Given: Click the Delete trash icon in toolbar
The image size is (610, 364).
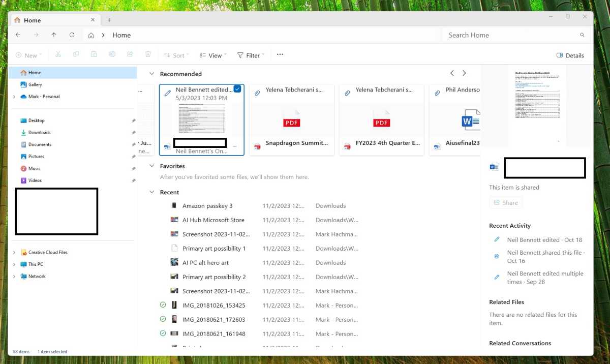Looking at the screenshot, I should [x=148, y=55].
